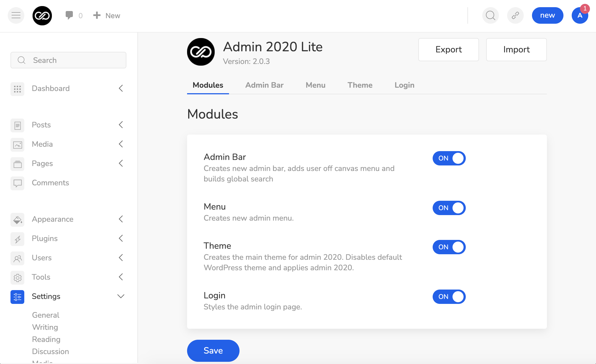Open the global search magnifier icon
Image resolution: width=596 pixels, height=364 pixels.
click(490, 15)
